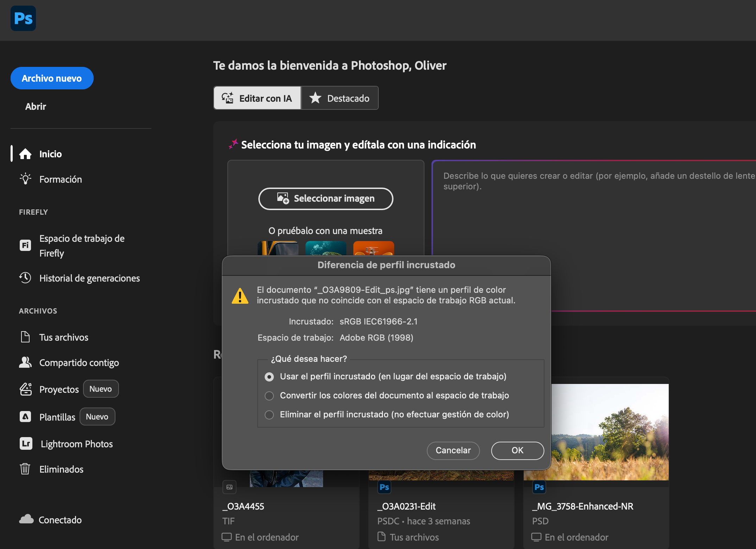Viewport: 756px width, 549px height.
Task: Click the yellow warning icon in dialog
Action: click(240, 296)
